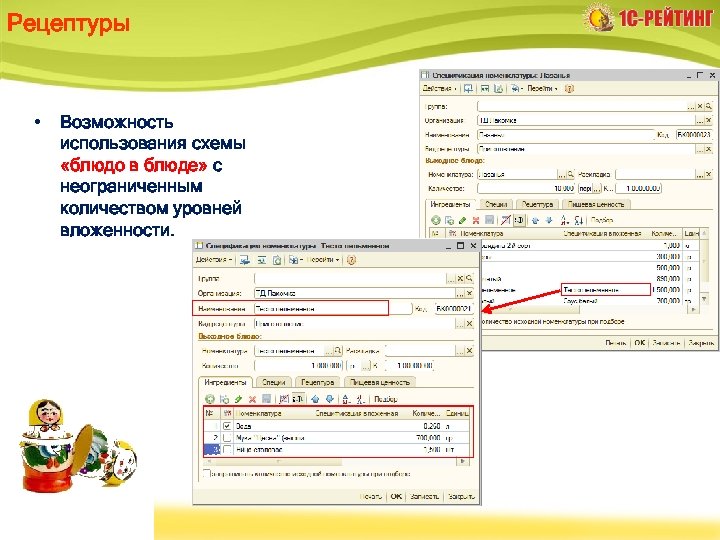Clear the Группа field in Тесто пельменное window
Image resolution: width=720 pixels, height=540 pixels.
(461, 279)
